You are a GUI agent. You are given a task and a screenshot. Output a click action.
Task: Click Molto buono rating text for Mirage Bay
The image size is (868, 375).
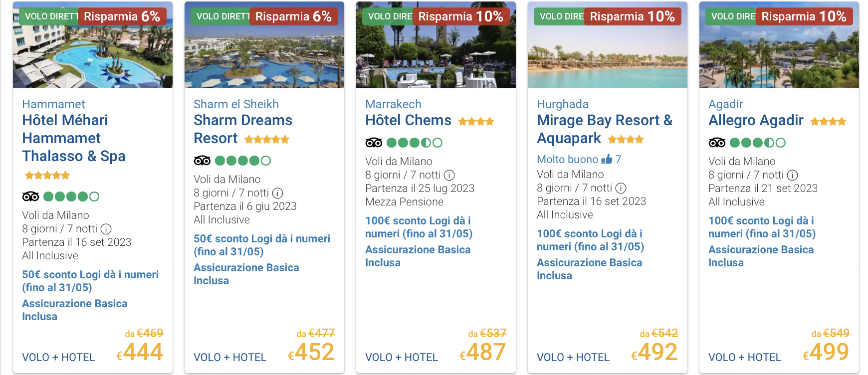pos(567,159)
